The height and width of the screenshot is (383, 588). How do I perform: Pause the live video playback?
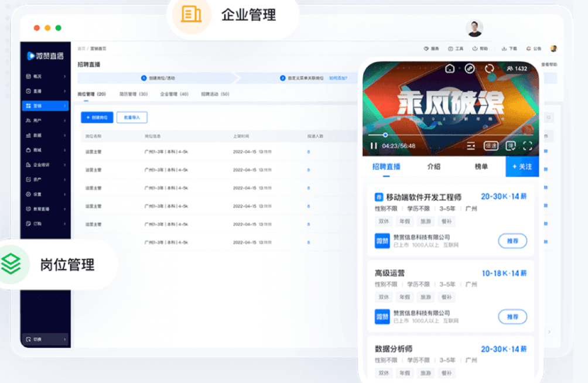374,146
